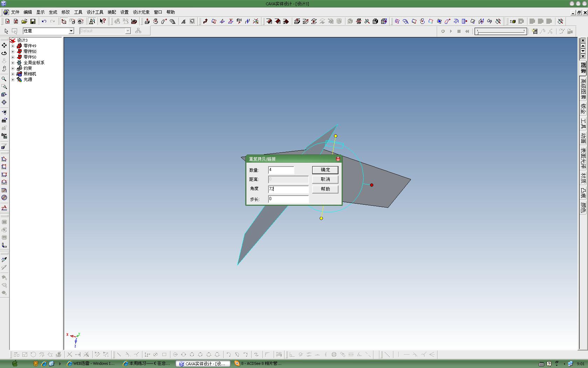Select the zoom window tool

click(4, 87)
